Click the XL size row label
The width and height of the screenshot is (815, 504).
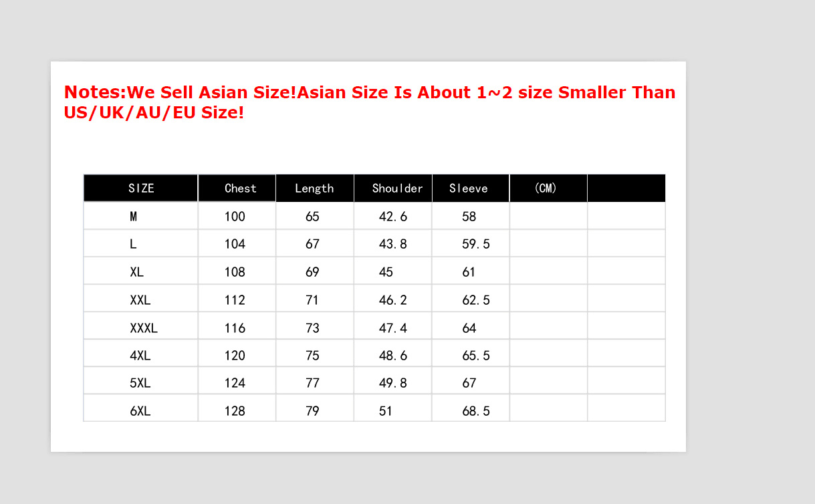(x=136, y=272)
